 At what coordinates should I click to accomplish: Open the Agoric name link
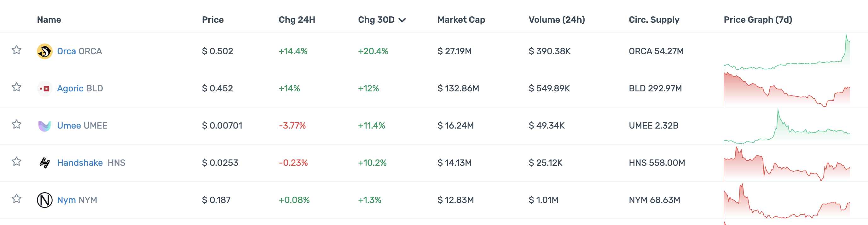[70, 89]
